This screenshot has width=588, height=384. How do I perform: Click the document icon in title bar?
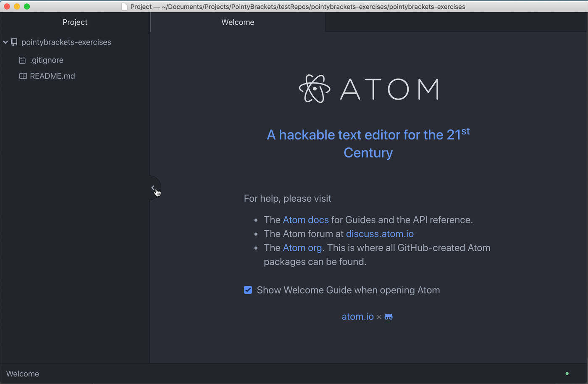click(124, 7)
